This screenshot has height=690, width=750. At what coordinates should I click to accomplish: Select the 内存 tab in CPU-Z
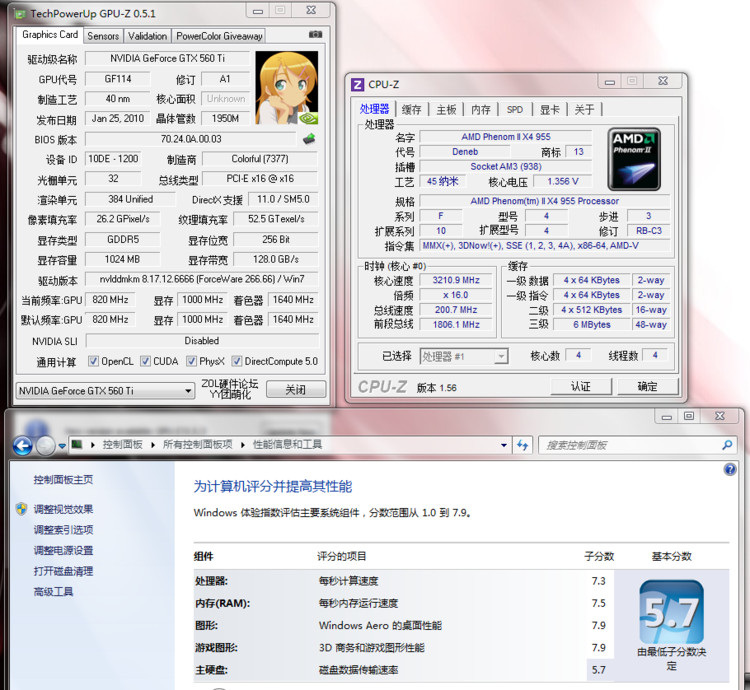pyautogui.click(x=481, y=110)
